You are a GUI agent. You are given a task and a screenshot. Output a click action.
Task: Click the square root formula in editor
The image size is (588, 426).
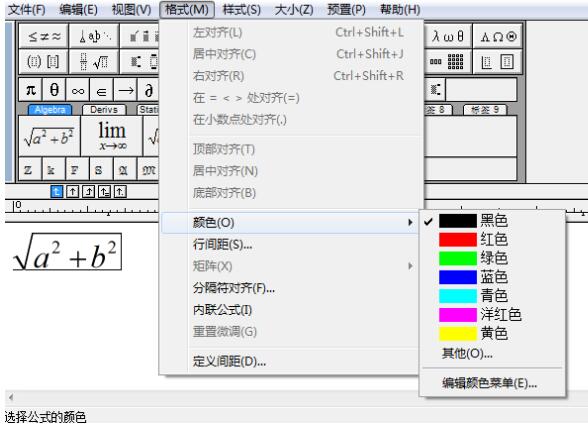click(x=67, y=252)
